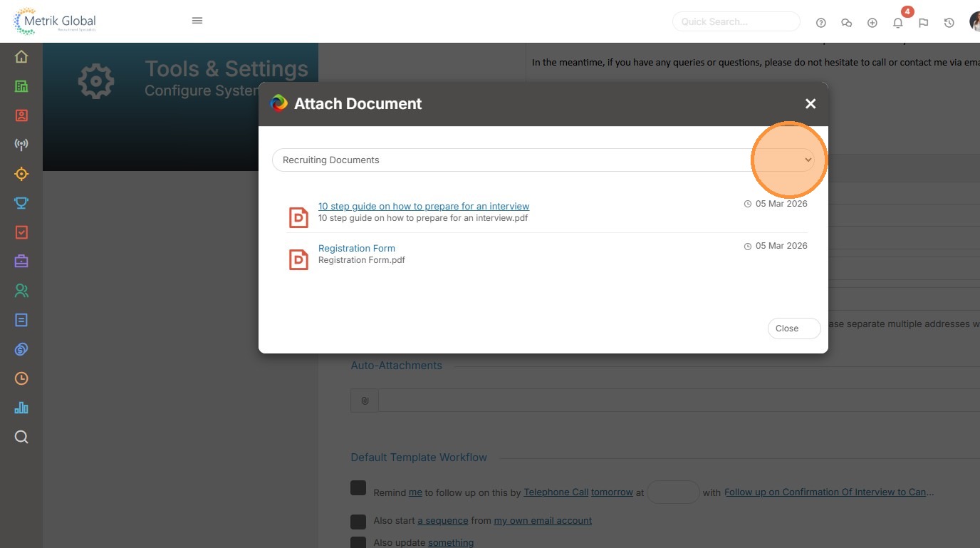
Task: Open the broadcast signal icon in sidebar
Action: 21,145
